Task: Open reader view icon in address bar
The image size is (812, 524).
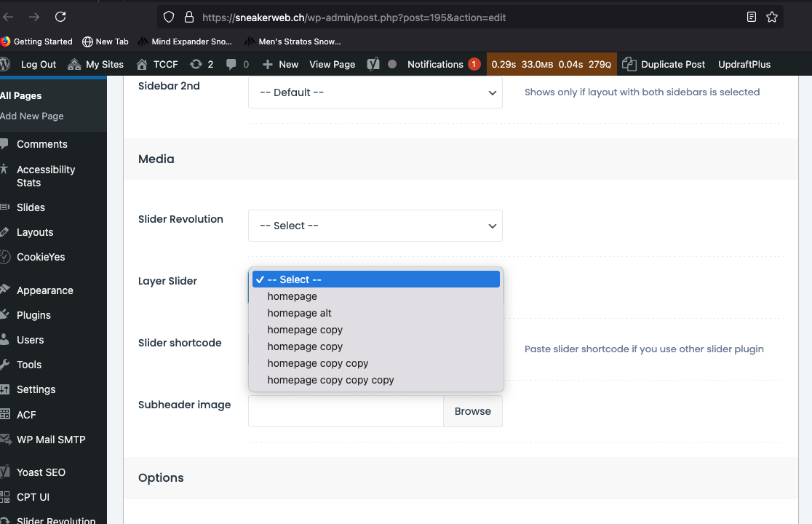Action: tap(752, 17)
